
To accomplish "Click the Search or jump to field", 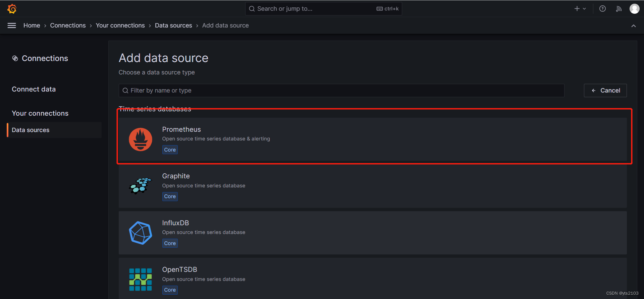I will click(x=324, y=9).
